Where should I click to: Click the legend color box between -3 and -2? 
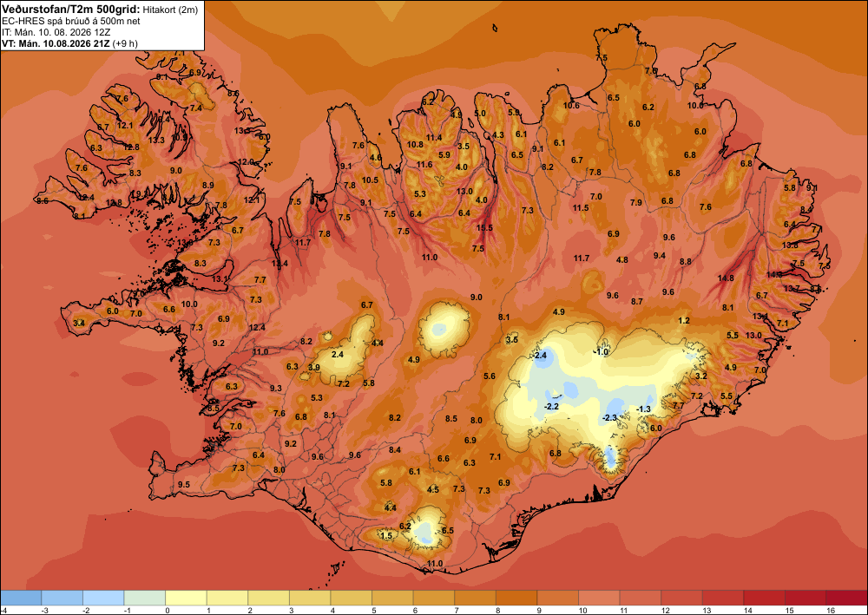coord(62,598)
